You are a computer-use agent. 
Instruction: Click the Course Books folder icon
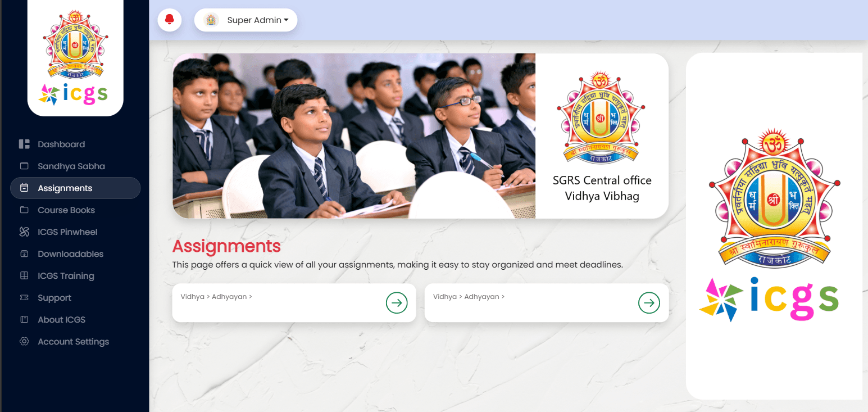[24, 210]
